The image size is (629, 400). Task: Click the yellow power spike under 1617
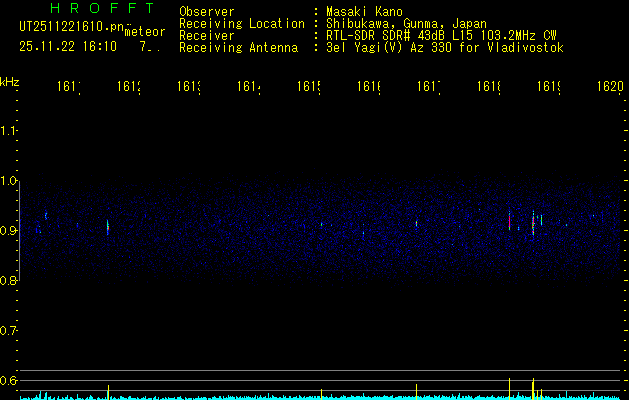[416, 392]
